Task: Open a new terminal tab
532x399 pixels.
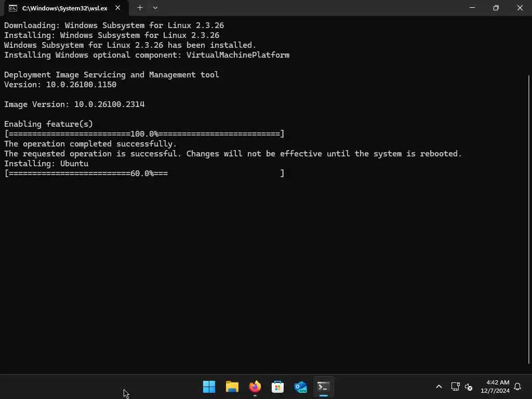Action: pyautogui.click(x=140, y=8)
